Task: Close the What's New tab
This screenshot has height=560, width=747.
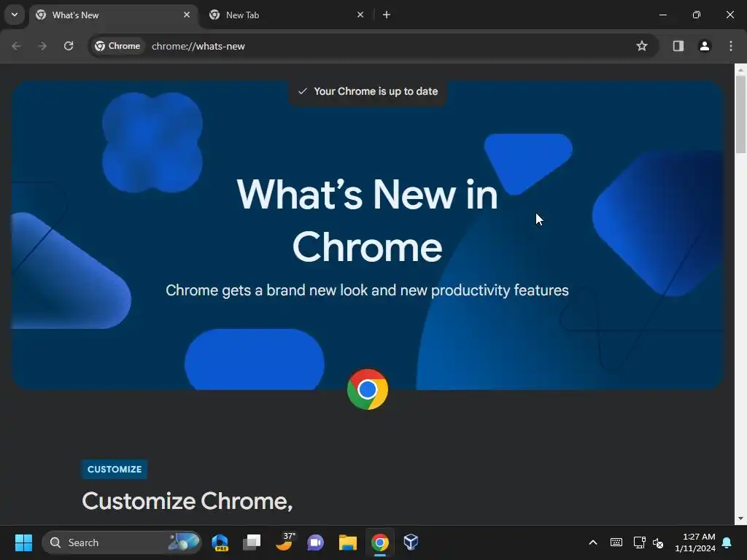Action: click(x=187, y=15)
